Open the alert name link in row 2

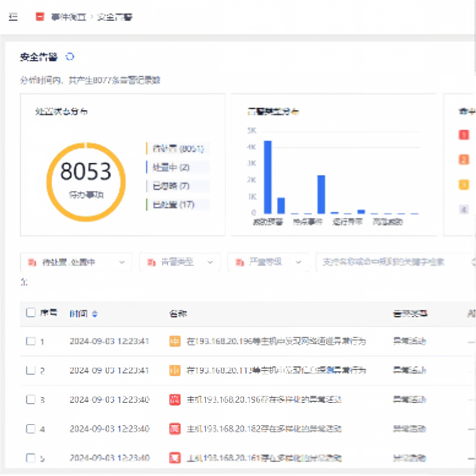[276, 370]
